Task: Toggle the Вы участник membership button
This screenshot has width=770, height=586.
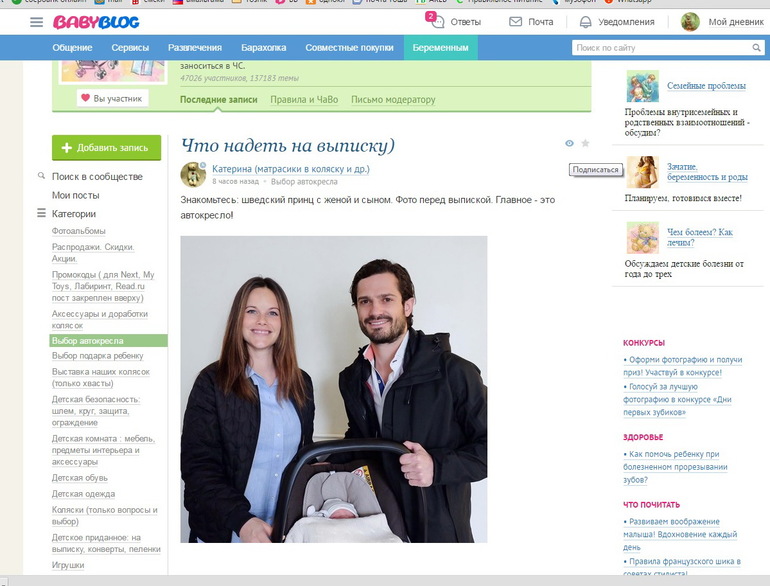Action: tap(112, 98)
